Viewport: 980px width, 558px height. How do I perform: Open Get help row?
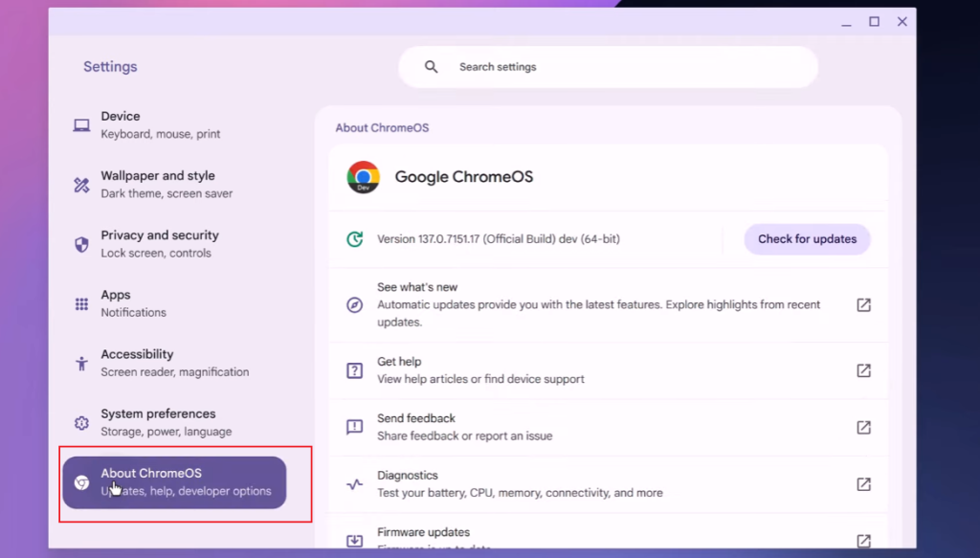click(x=608, y=370)
